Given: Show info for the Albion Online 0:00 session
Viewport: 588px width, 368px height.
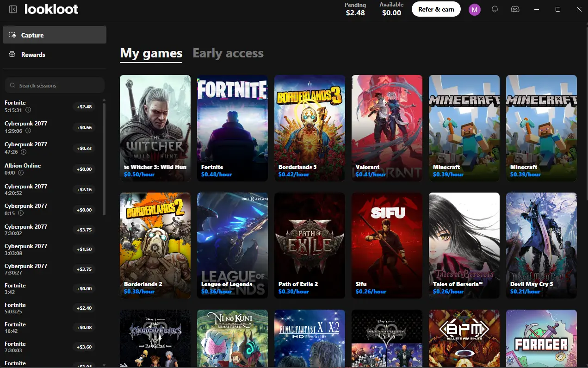Looking at the screenshot, I should pyautogui.click(x=21, y=173).
